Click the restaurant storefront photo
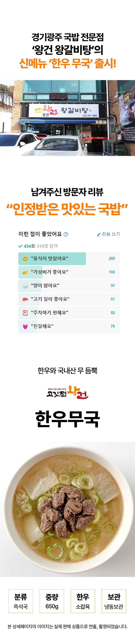Viewport: 135px width, 644px height. pyautogui.click(x=68, y=118)
